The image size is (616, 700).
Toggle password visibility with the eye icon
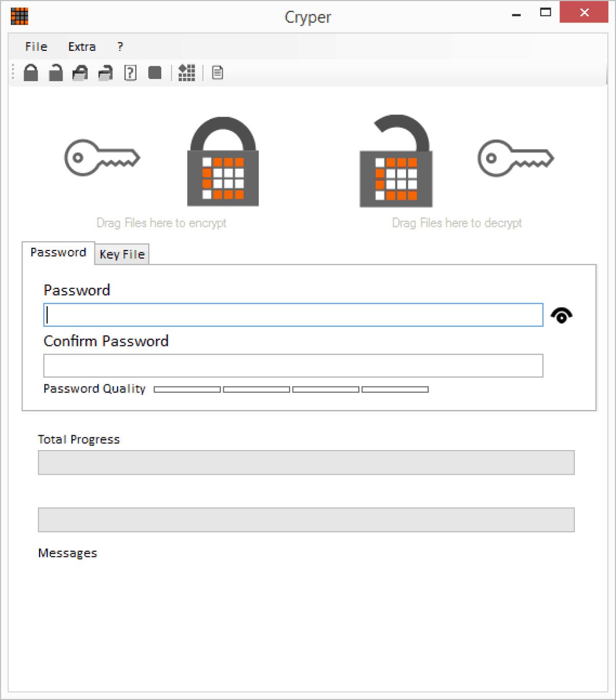click(x=563, y=315)
